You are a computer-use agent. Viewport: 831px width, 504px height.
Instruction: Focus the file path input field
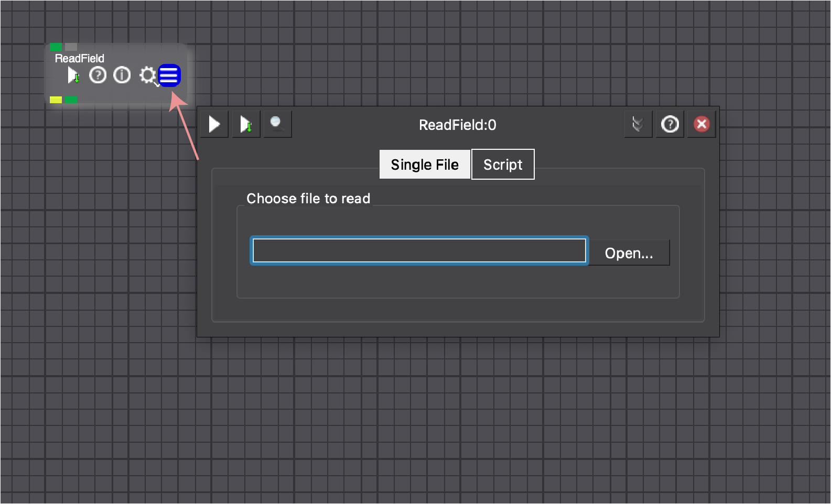(x=419, y=250)
